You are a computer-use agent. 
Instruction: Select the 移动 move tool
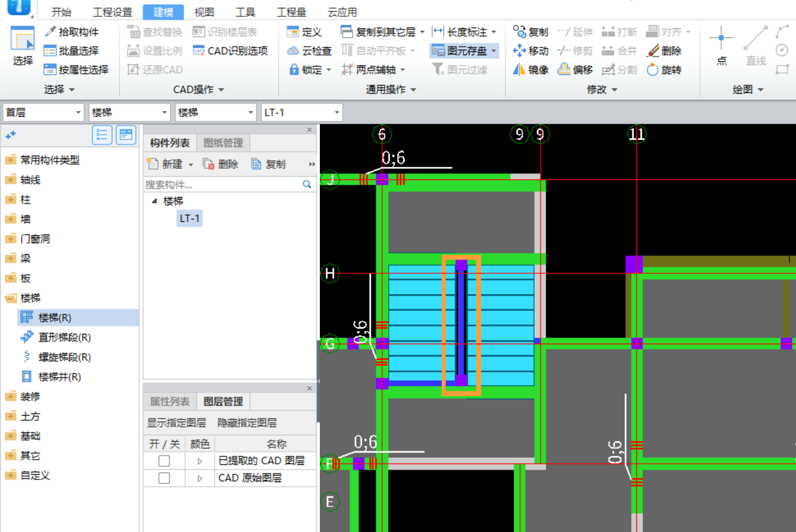tap(531, 51)
